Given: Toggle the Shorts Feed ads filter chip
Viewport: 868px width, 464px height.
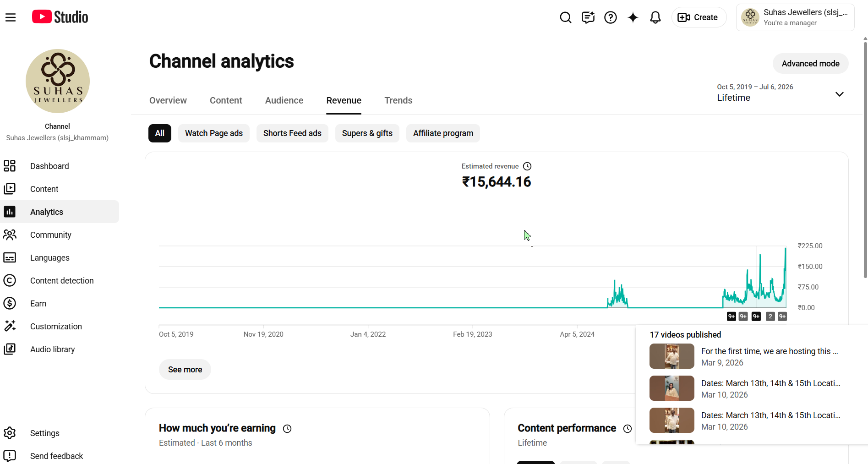Looking at the screenshot, I should tap(292, 133).
